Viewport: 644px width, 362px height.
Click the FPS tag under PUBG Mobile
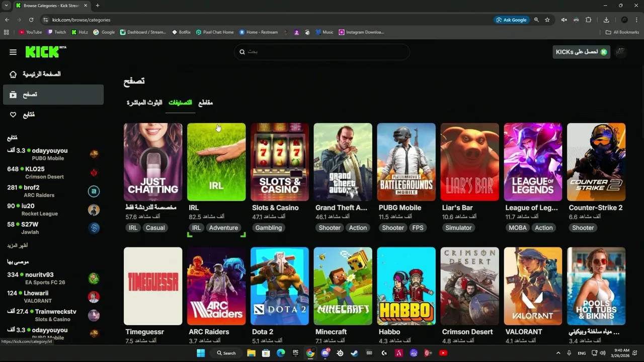(x=418, y=228)
